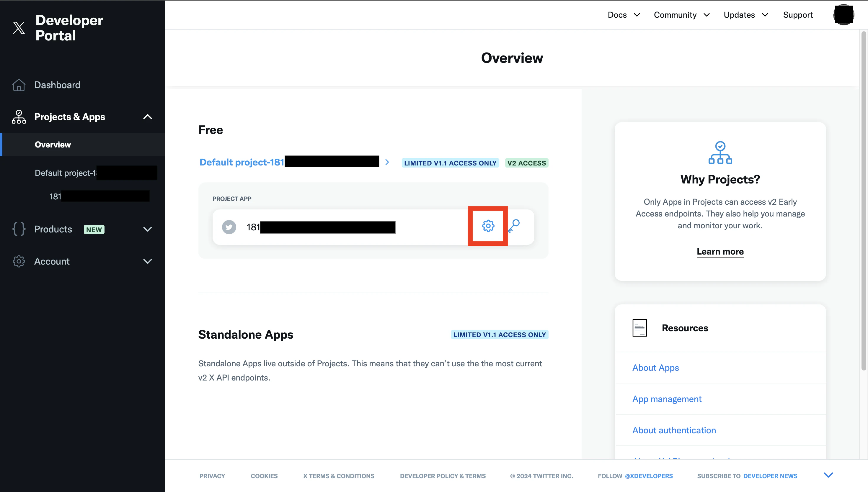Open the Updates dropdown arrow
Viewport: 868px width, 492px height.
pyautogui.click(x=765, y=15)
